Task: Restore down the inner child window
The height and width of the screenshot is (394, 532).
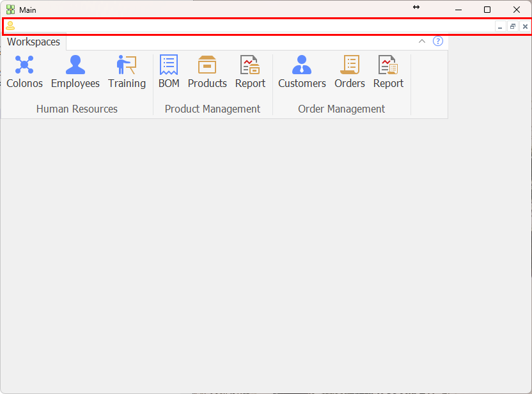Action: point(513,27)
